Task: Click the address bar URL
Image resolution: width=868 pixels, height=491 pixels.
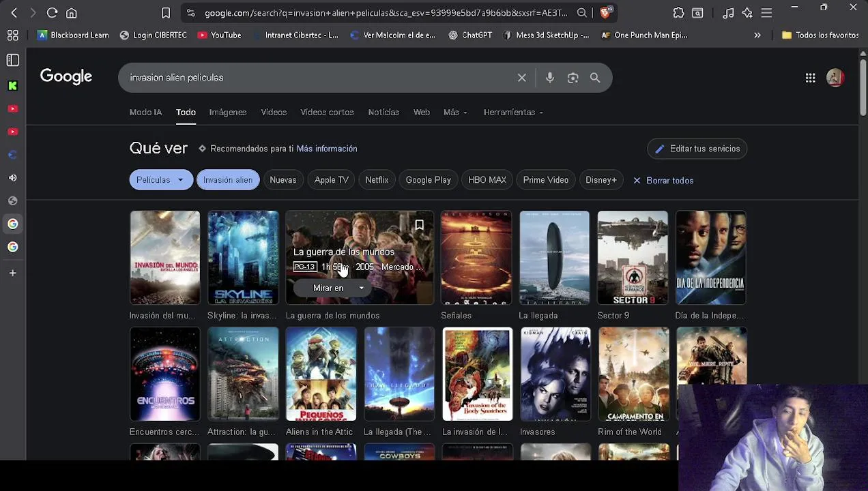Action: pos(386,13)
